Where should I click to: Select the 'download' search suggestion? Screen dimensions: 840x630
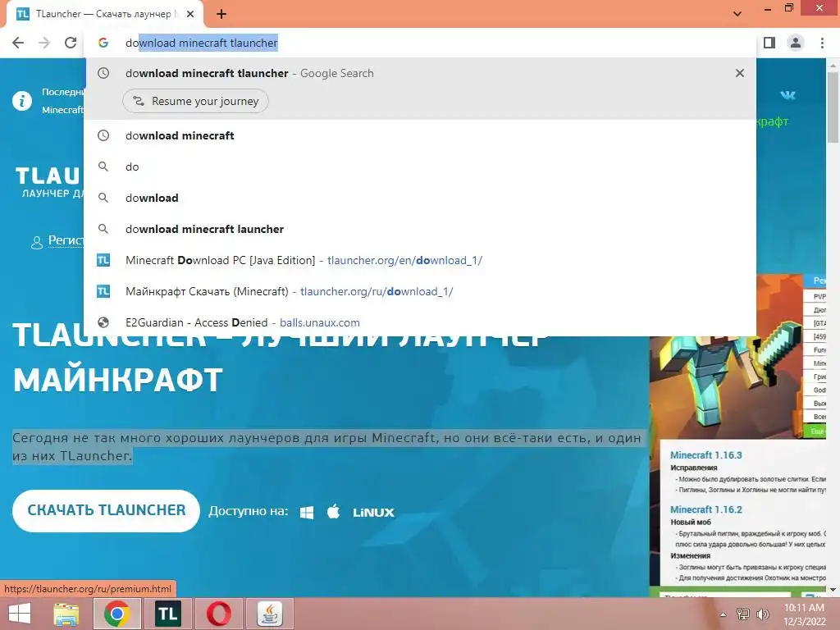(421, 198)
